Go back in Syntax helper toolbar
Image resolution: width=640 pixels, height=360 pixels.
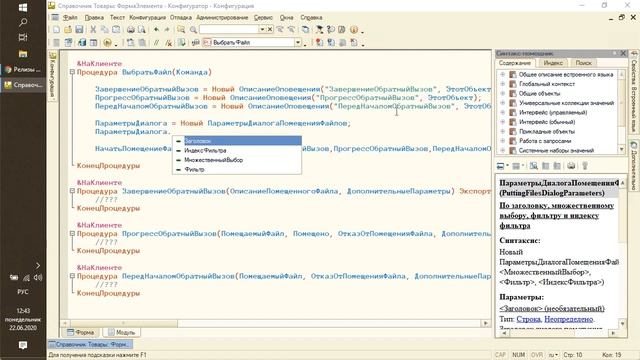(500, 166)
